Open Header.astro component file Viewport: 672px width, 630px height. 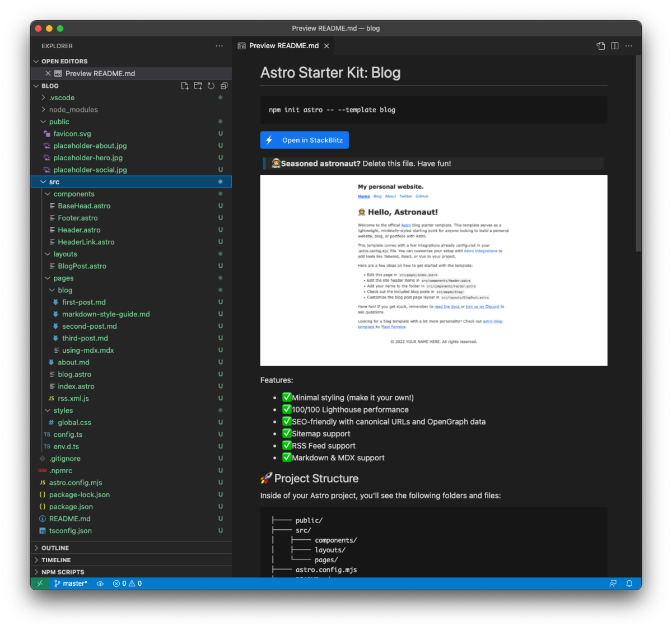131,230
